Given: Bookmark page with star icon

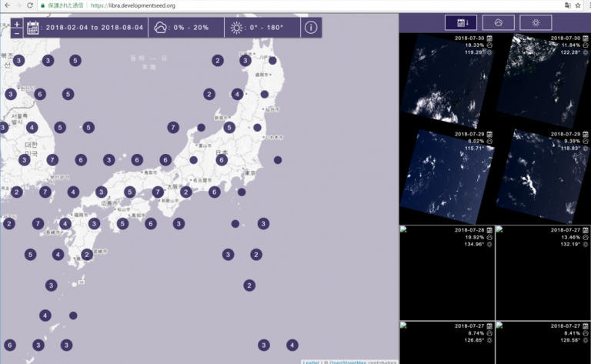Looking at the screenshot, I should [578, 5].
